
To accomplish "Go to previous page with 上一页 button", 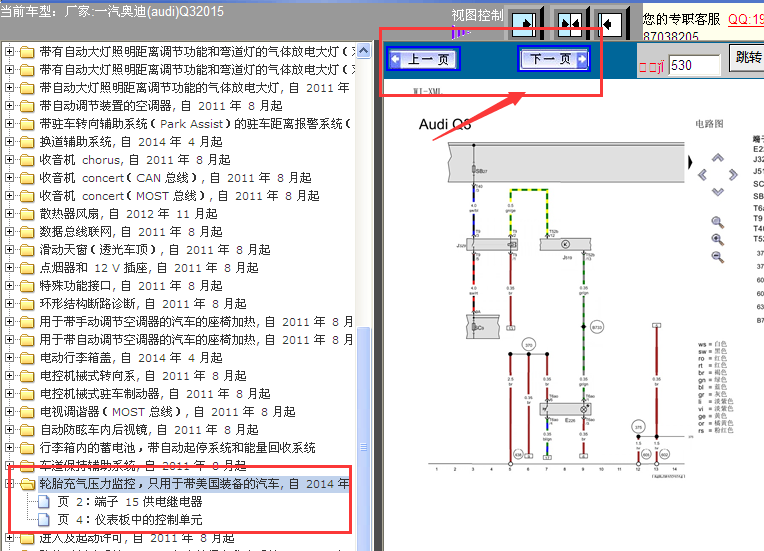I will (423, 59).
